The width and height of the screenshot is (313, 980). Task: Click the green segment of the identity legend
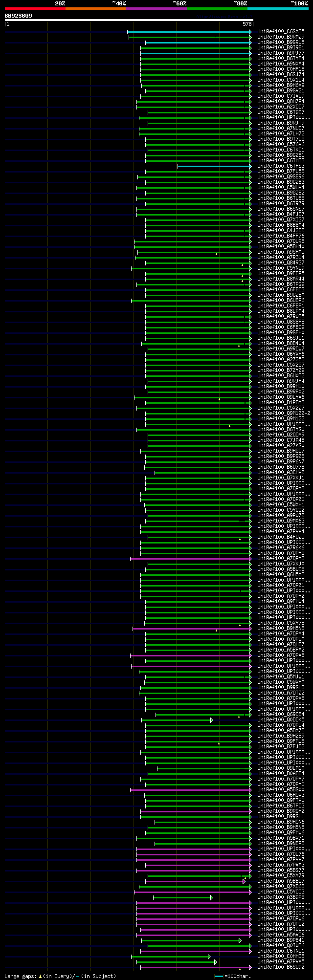tap(217, 9)
